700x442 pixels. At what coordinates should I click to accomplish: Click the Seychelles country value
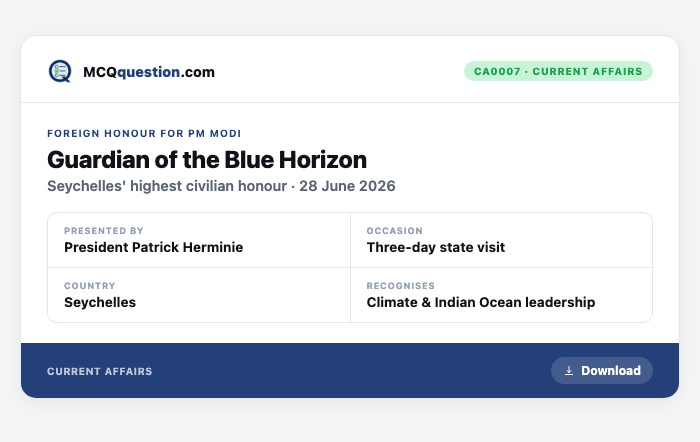coord(100,302)
